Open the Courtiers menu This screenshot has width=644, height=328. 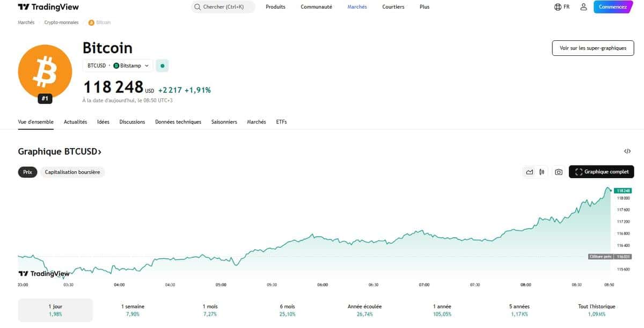point(393,7)
